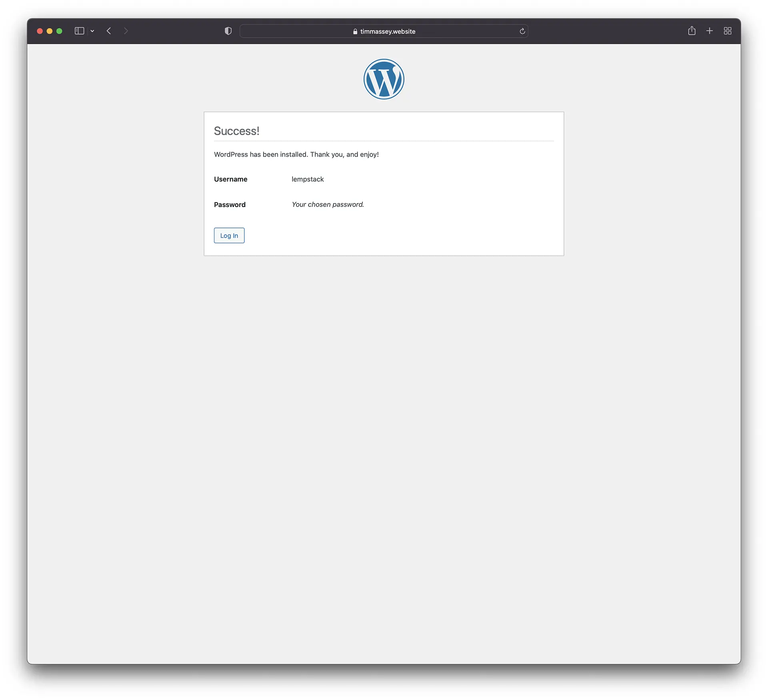Show the tab overview grid
Image resolution: width=768 pixels, height=700 pixels.
tap(728, 31)
